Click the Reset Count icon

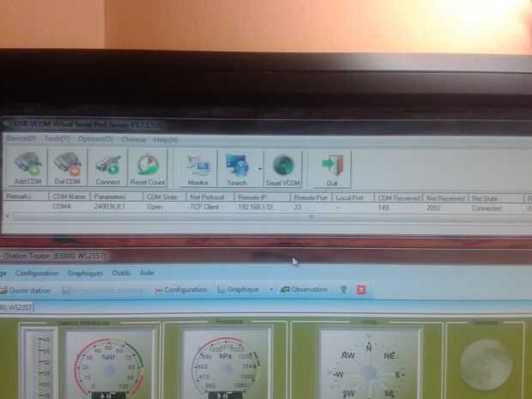tap(148, 168)
